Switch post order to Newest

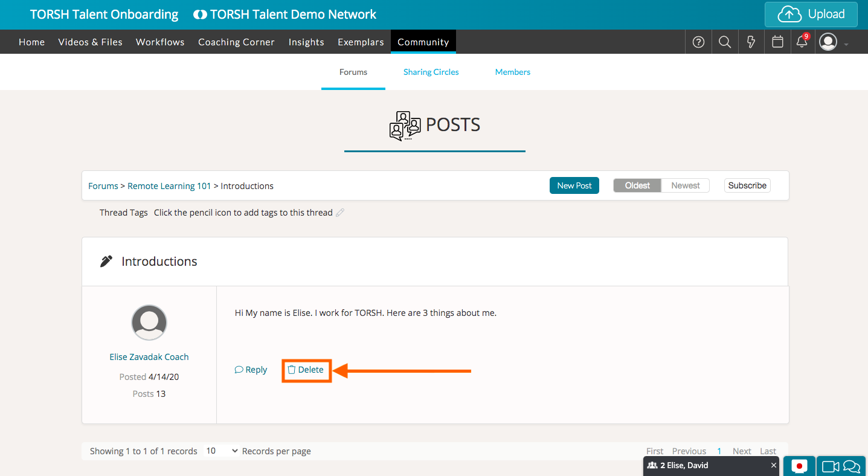pyautogui.click(x=685, y=185)
